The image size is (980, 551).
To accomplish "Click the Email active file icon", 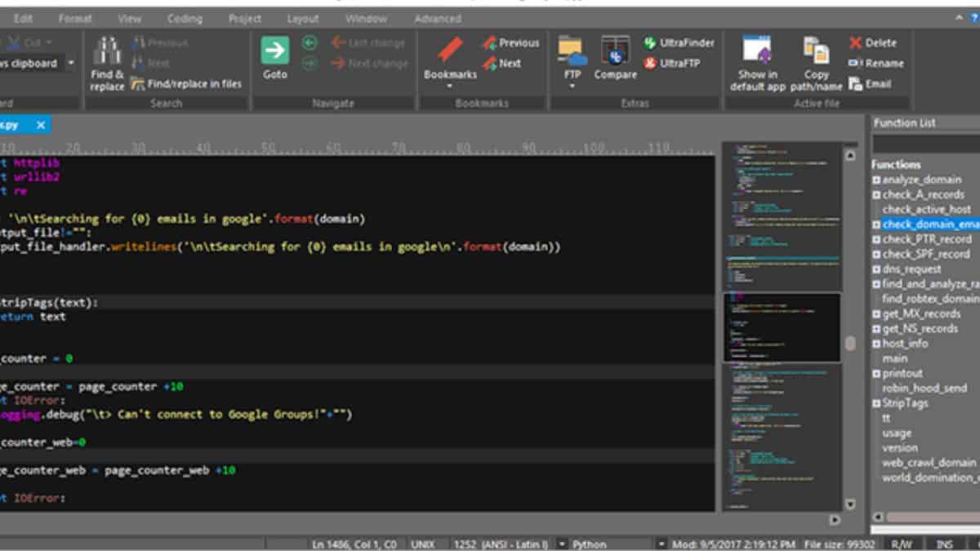I will [x=870, y=83].
